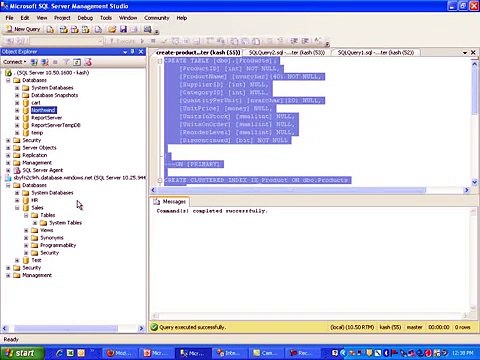Switch to the SQLQuery2.sql tab

point(287,53)
